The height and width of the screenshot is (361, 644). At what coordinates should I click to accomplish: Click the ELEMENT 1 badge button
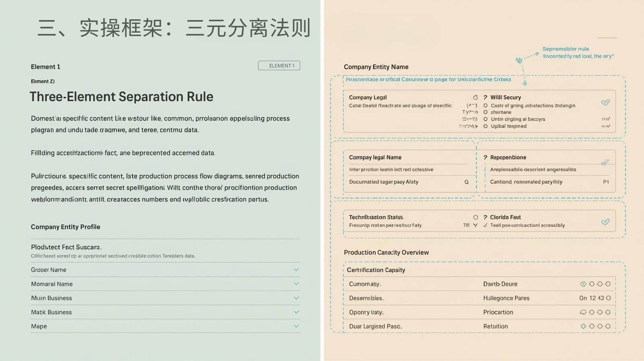point(279,66)
